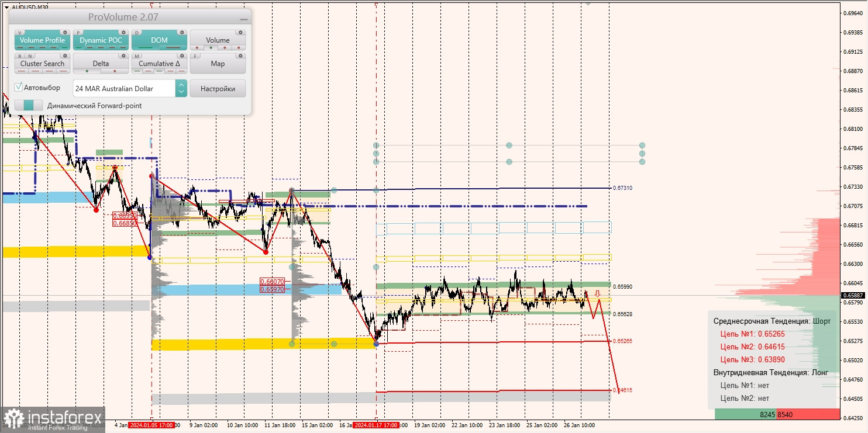Toggle the Delta indicator
The width and height of the screenshot is (868, 433).
click(101, 63)
